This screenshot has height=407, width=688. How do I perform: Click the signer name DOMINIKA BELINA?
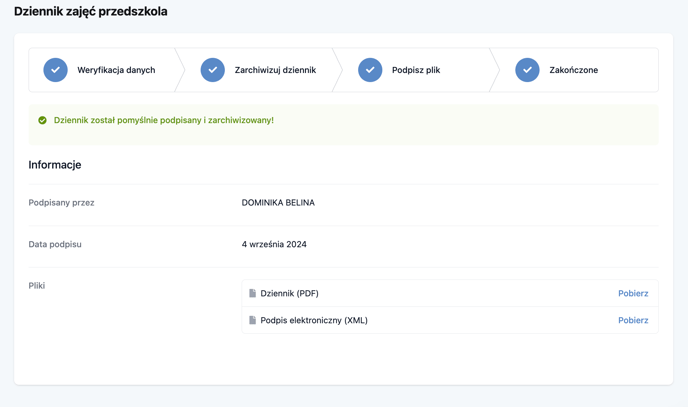pos(278,203)
